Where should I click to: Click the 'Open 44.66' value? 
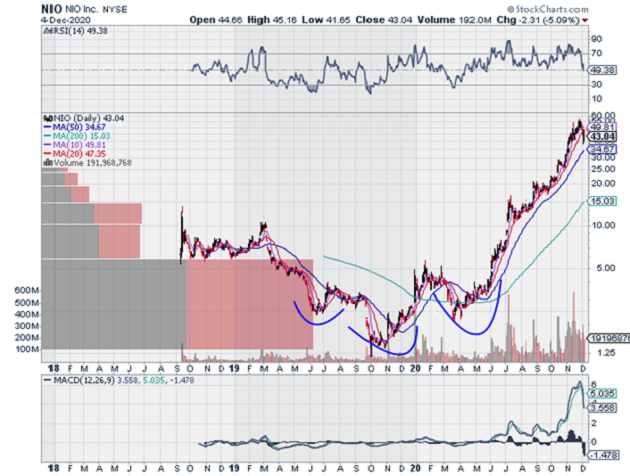pos(215,20)
